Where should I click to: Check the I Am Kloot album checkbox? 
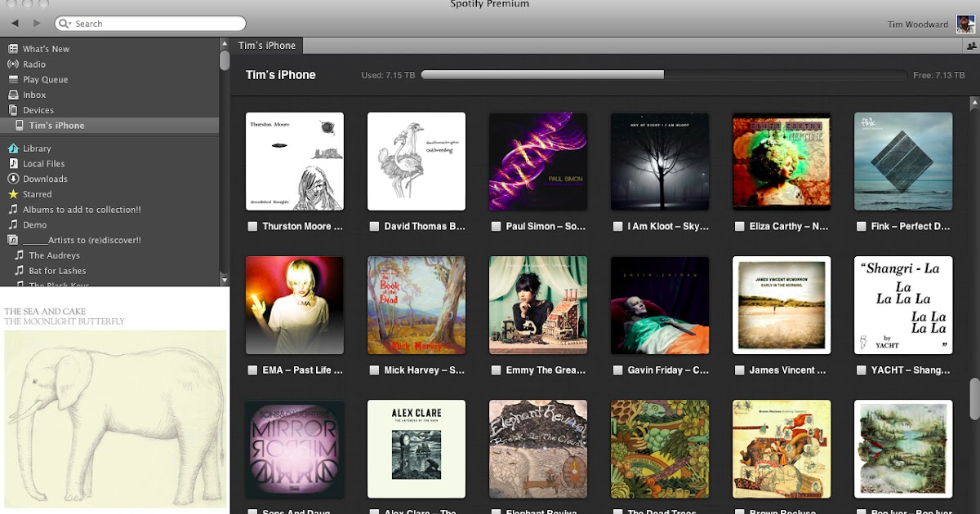point(617,227)
